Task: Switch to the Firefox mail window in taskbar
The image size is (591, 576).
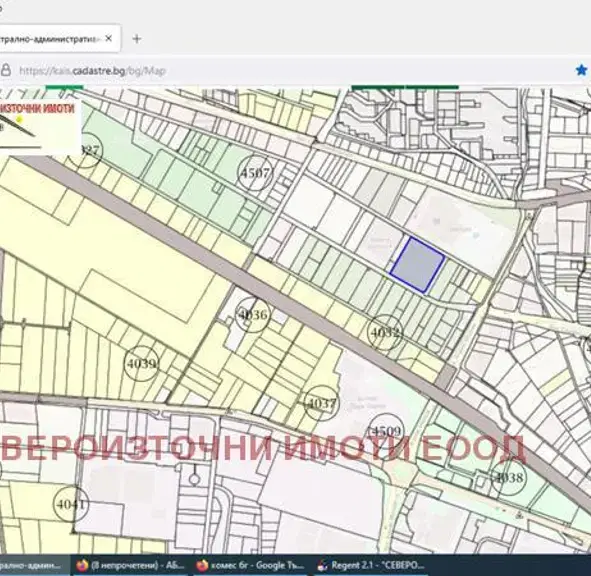Action: (x=130, y=565)
